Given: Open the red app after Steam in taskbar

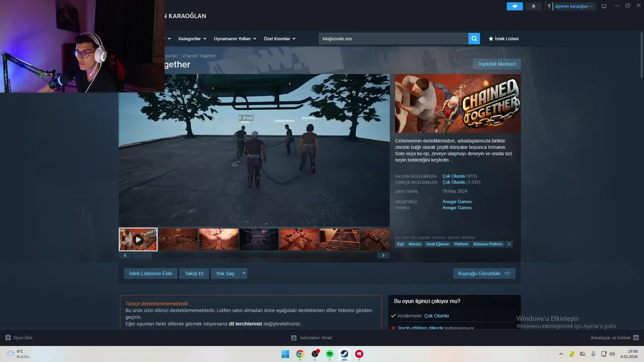Looking at the screenshot, I should (x=359, y=354).
